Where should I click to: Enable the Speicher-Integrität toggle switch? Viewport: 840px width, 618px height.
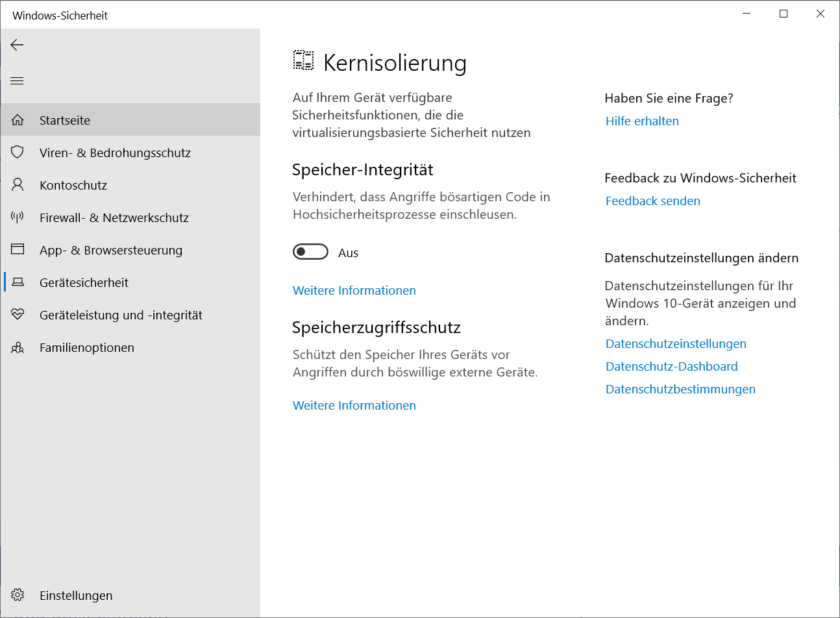(x=310, y=252)
